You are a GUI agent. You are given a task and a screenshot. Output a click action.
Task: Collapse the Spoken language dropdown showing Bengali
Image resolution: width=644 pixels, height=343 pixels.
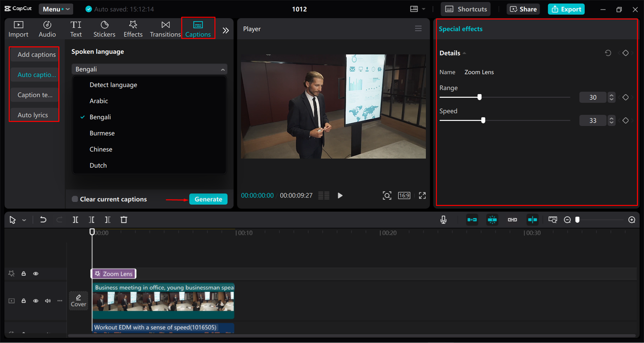click(x=149, y=69)
